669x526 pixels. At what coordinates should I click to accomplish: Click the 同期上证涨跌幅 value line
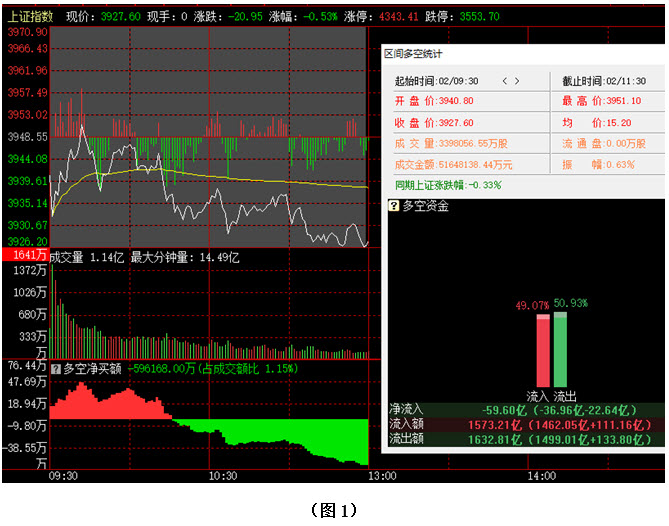(x=448, y=185)
